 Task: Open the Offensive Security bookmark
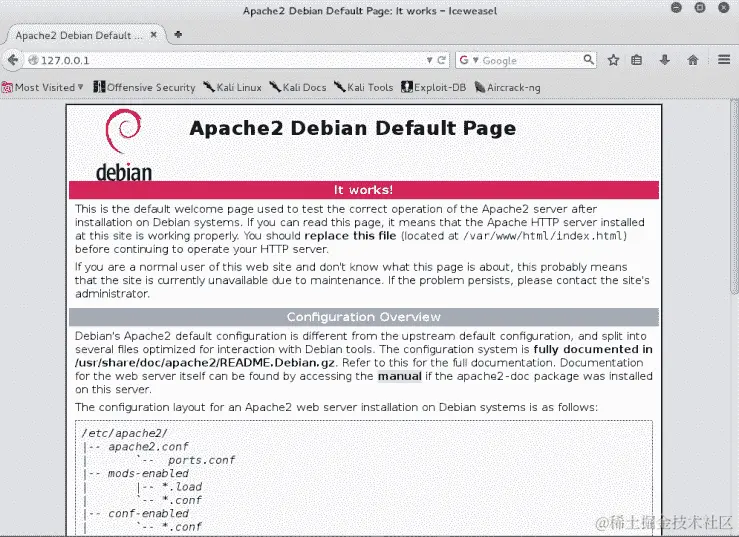pos(144,87)
